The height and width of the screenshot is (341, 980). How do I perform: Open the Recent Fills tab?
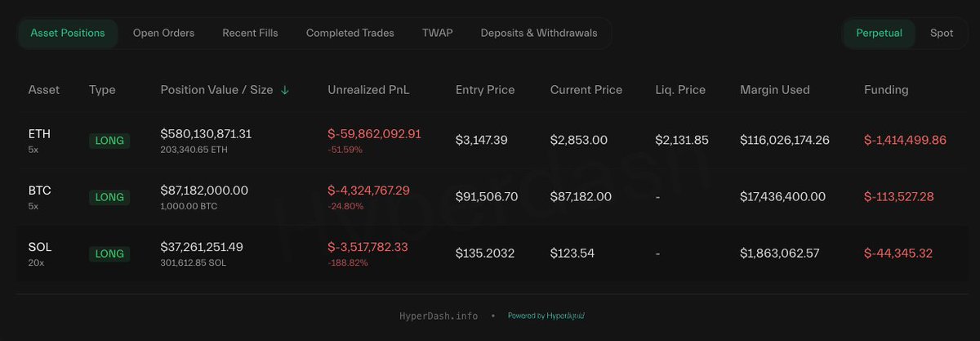[x=250, y=34]
